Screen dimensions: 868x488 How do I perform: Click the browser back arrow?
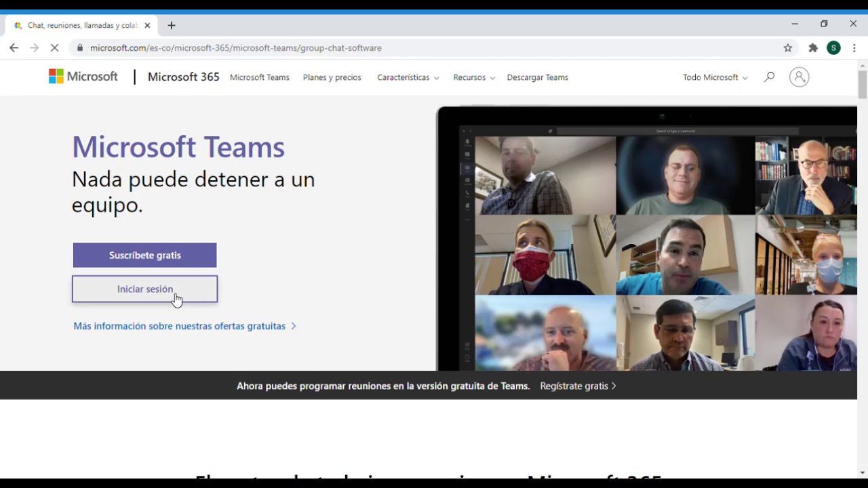pos(14,47)
